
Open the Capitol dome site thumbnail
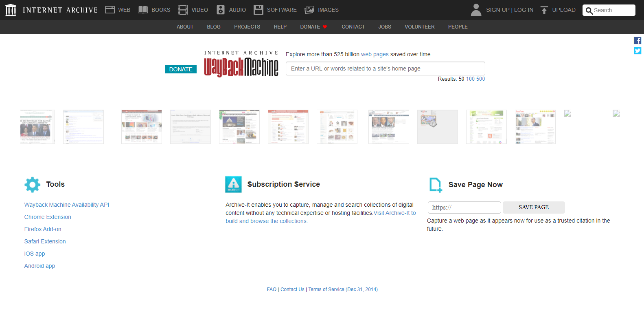tap(239, 127)
